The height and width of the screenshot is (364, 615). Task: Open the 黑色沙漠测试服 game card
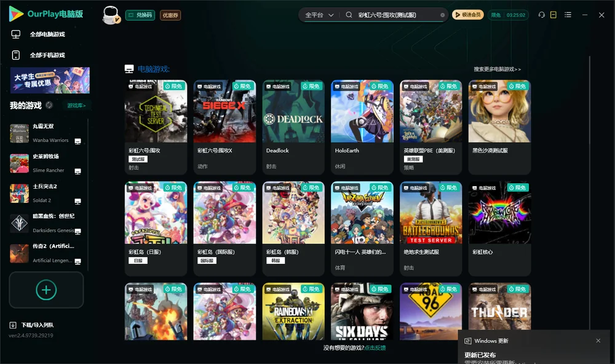pyautogui.click(x=499, y=127)
